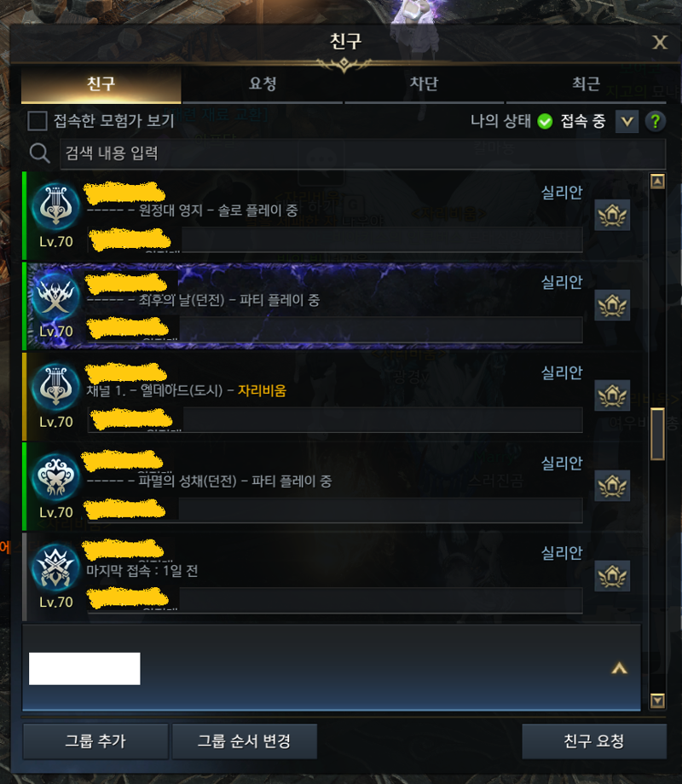The image size is (682, 784).
Task: Open the 나의 상태 status dropdown
Action: tap(627, 122)
